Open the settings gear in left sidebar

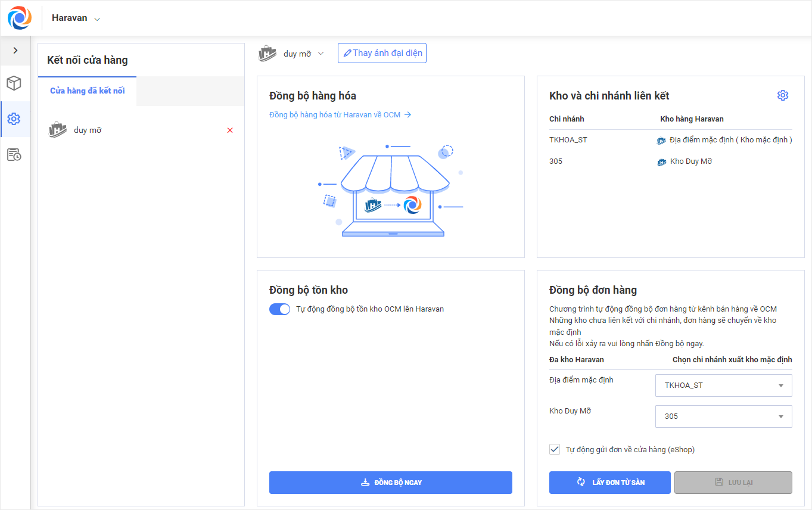tap(14, 119)
